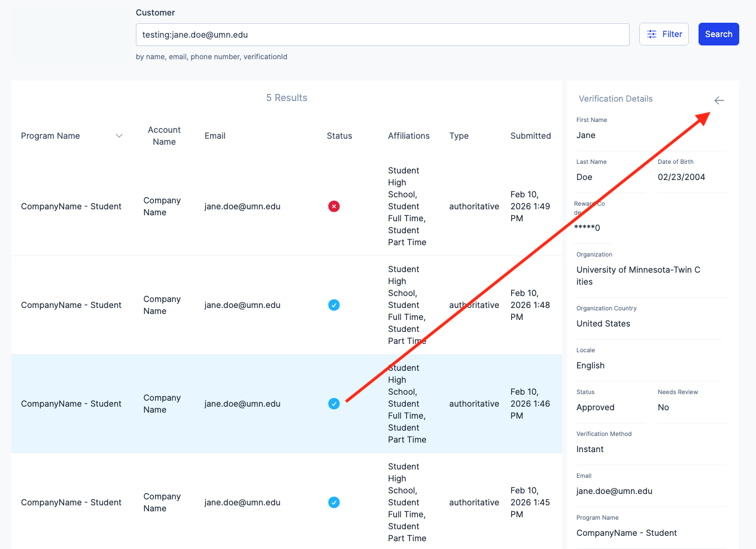Click approved status icon for 1:46 PM row
Image resolution: width=756 pixels, height=549 pixels.
pos(334,404)
